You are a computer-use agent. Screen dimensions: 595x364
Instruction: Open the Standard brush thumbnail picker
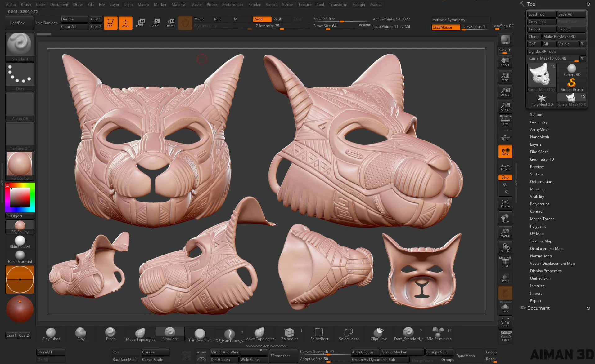pos(20,47)
